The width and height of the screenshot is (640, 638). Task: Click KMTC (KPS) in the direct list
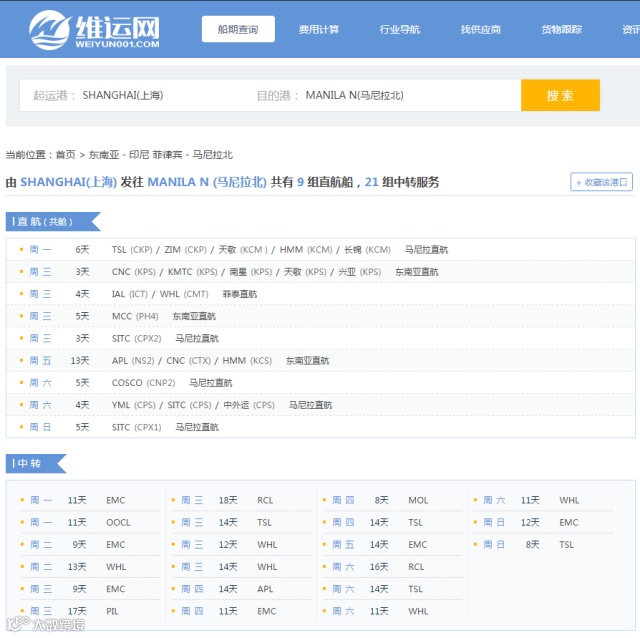193,272
